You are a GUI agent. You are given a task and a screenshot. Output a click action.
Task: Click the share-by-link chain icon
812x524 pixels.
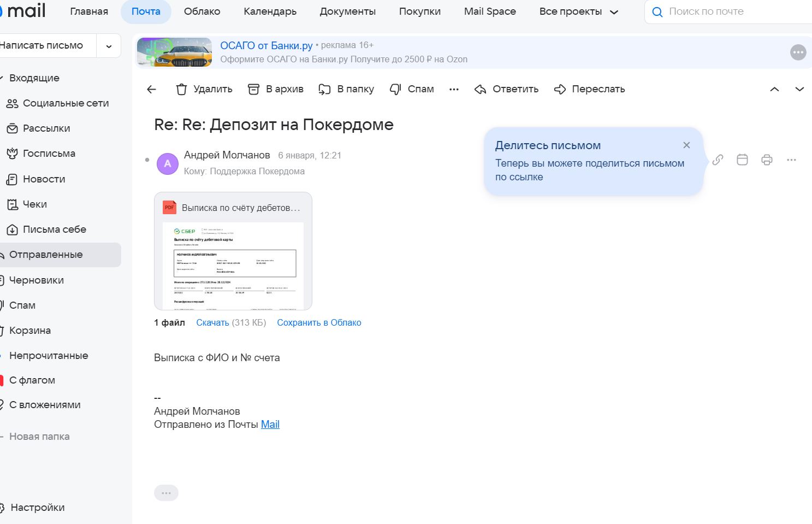[718, 160]
